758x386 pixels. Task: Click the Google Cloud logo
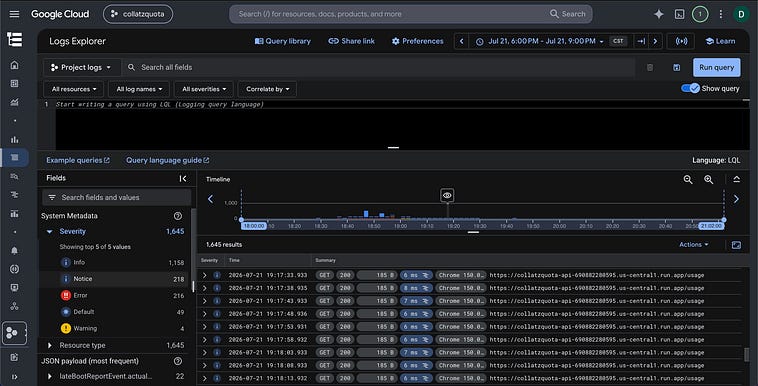pyautogui.click(x=60, y=14)
